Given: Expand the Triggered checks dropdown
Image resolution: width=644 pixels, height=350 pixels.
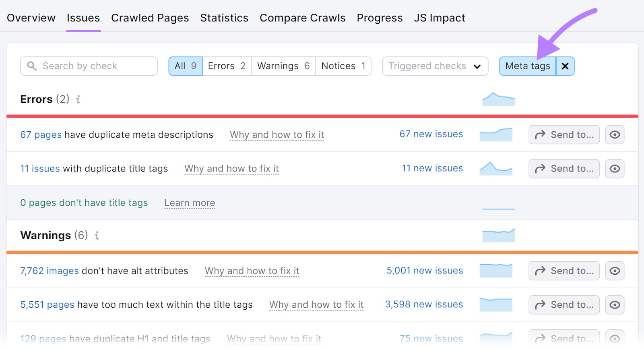Looking at the screenshot, I should 435,66.
